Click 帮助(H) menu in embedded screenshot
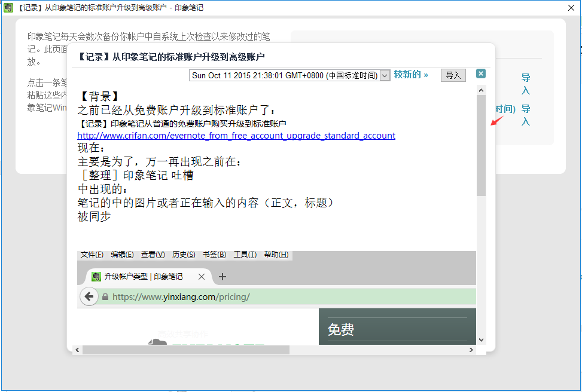582x392 pixels. coord(276,255)
